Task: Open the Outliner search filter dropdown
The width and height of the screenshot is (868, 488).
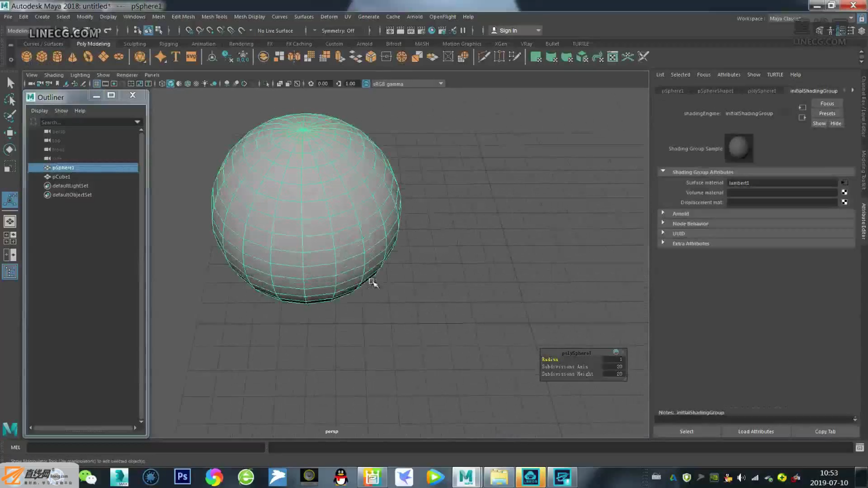Action: [x=137, y=122]
